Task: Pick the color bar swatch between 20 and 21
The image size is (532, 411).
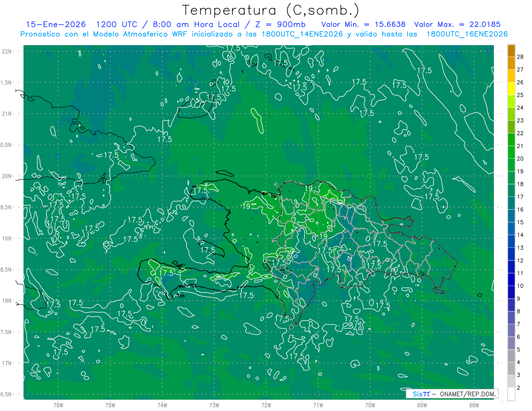Action: [511, 152]
